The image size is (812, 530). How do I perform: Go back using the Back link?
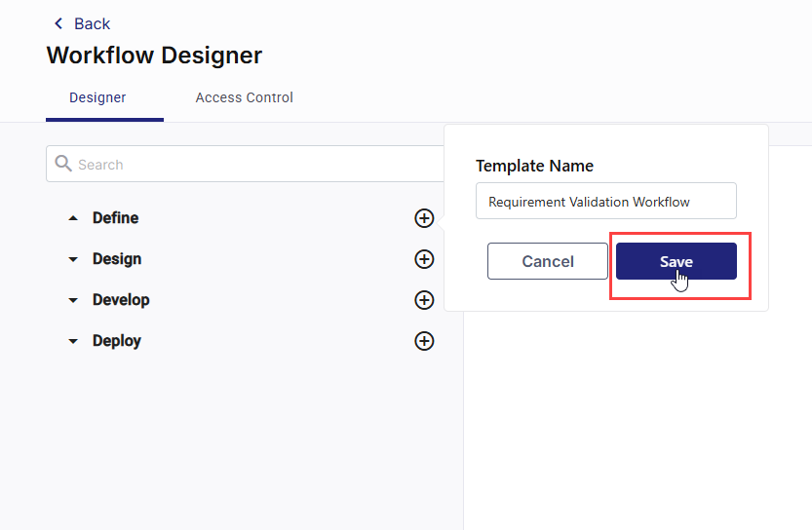pos(82,23)
